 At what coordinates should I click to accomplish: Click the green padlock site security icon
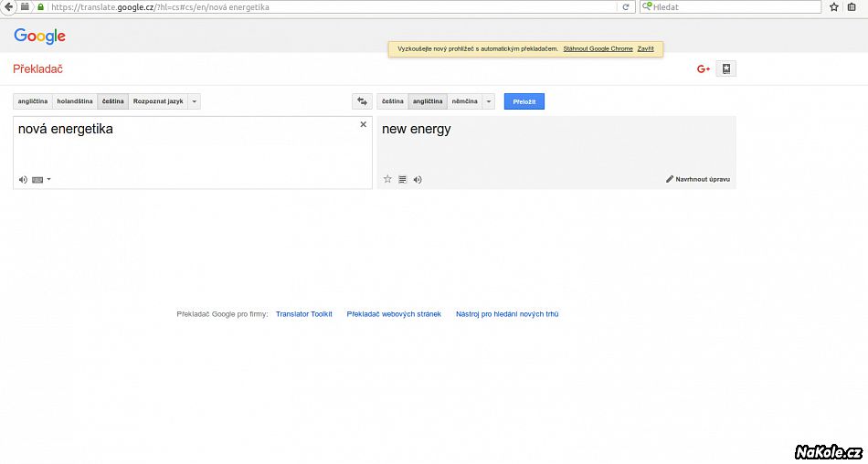point(40,7)
